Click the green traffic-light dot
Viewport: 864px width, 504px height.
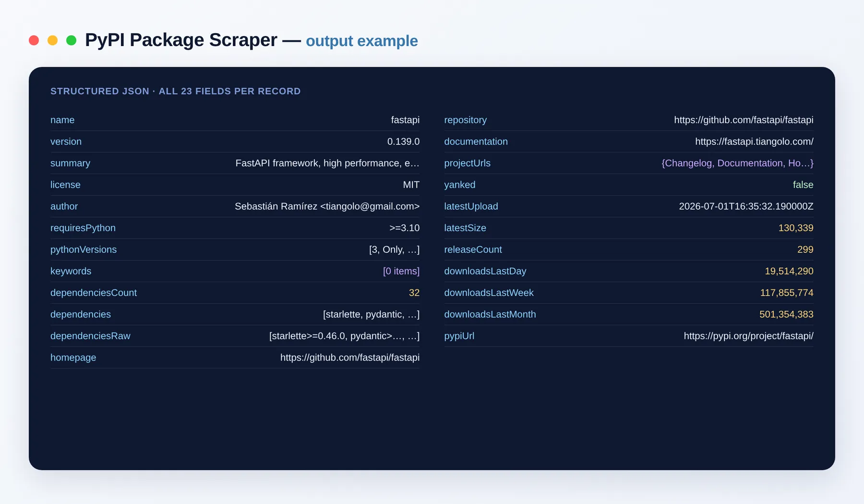tap(71, 40)
